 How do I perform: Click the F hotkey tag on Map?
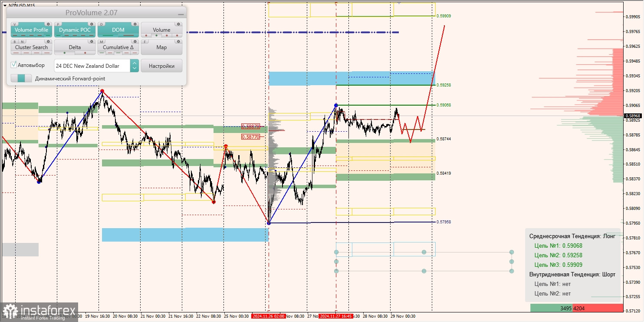(x=145, y=42)
